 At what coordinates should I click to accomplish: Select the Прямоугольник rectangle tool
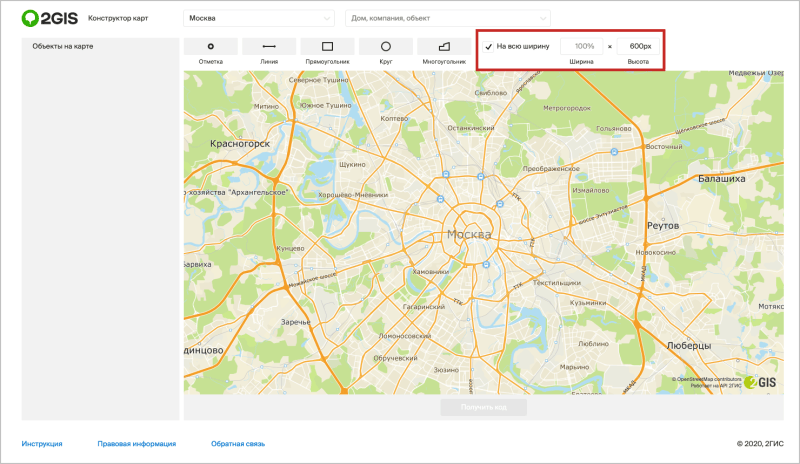pos(328,46)
